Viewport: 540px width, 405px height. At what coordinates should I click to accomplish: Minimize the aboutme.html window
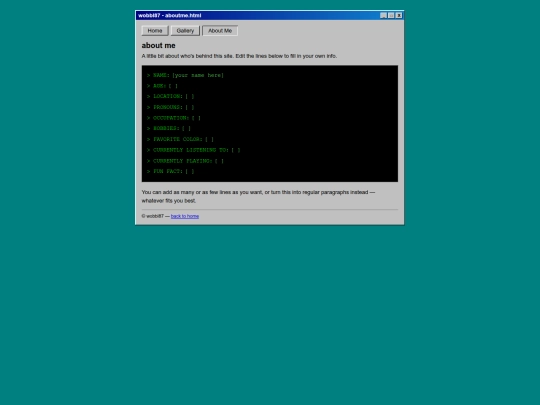[383, 15]
